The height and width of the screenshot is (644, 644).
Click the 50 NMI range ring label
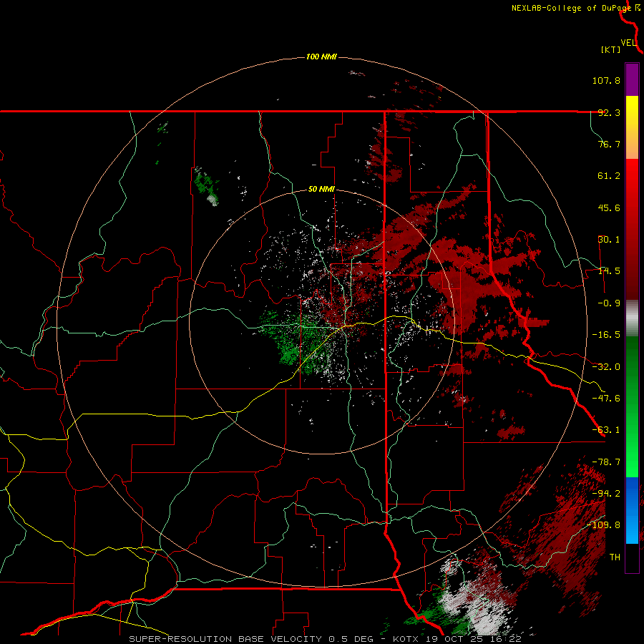tap(321, 190)
